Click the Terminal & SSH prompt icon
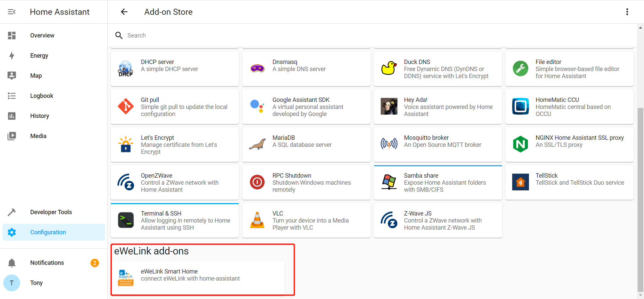The height and width of the screenshot is (299, 644). pyautogui.click(x=126, y=220)
